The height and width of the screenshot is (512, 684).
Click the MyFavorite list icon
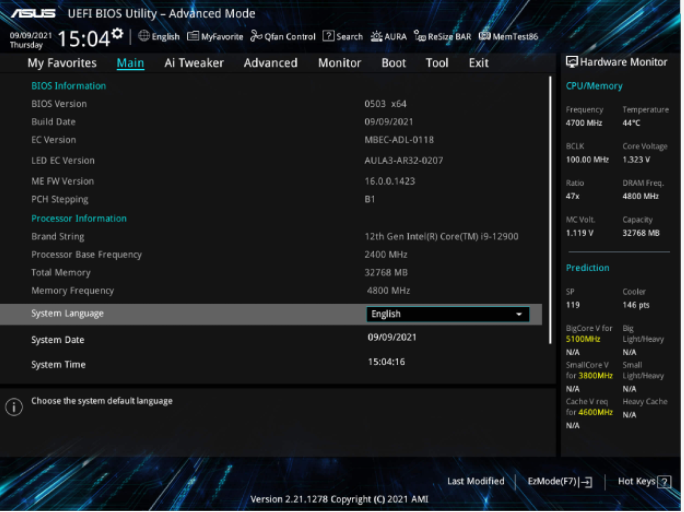193,36
